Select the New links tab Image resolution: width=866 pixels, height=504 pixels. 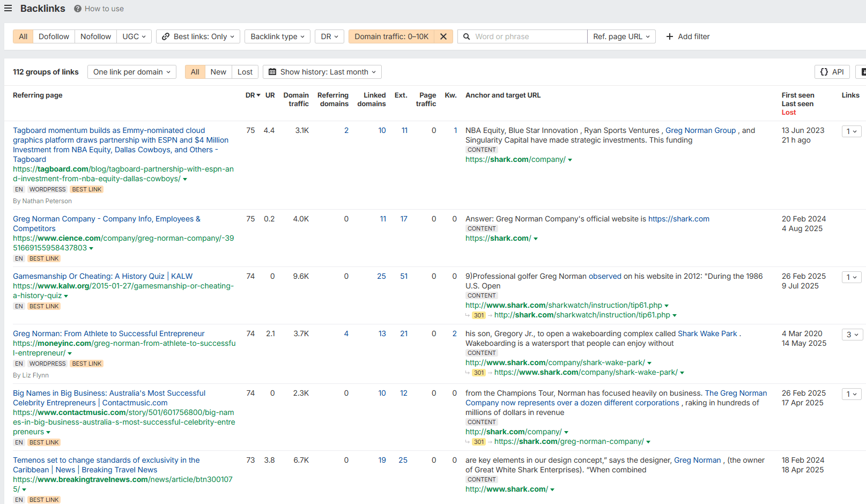218,72
